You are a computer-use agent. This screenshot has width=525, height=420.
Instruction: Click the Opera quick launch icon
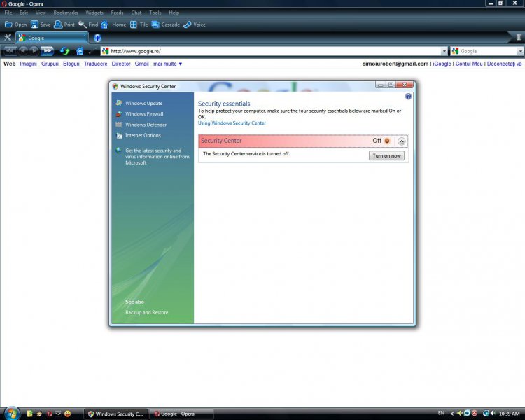click(50, 414)
